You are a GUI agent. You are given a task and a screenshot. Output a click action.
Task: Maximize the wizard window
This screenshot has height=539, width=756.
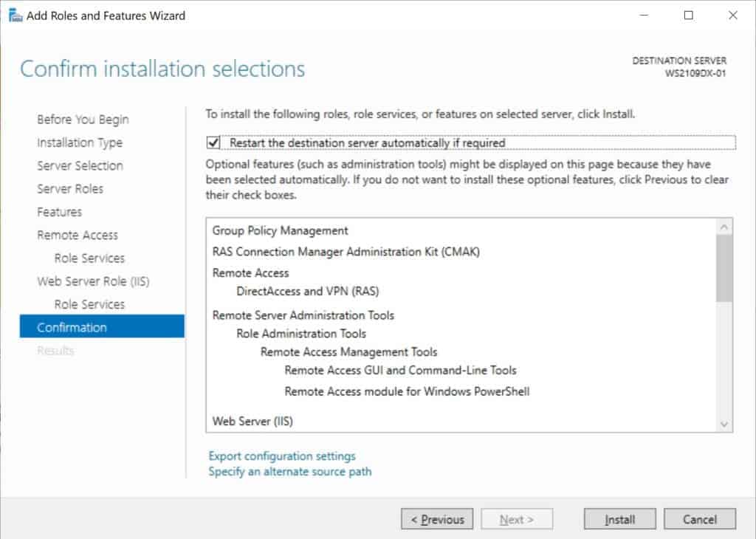point(689,16)
